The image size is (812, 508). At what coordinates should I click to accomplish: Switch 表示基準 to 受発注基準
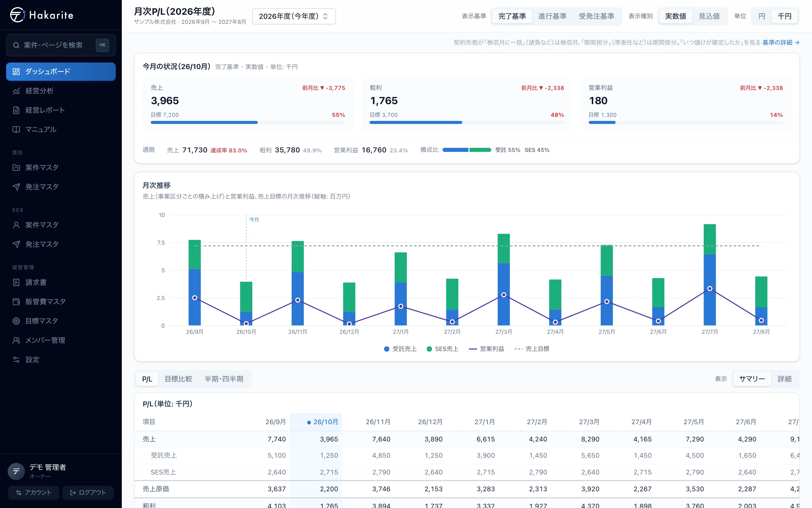596,16
